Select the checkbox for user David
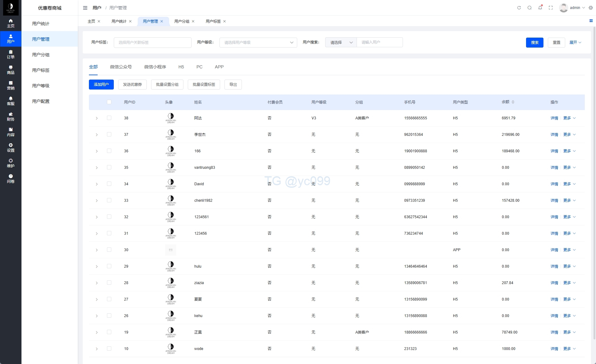The image size is (596, 364). click(x=109, y=184)
